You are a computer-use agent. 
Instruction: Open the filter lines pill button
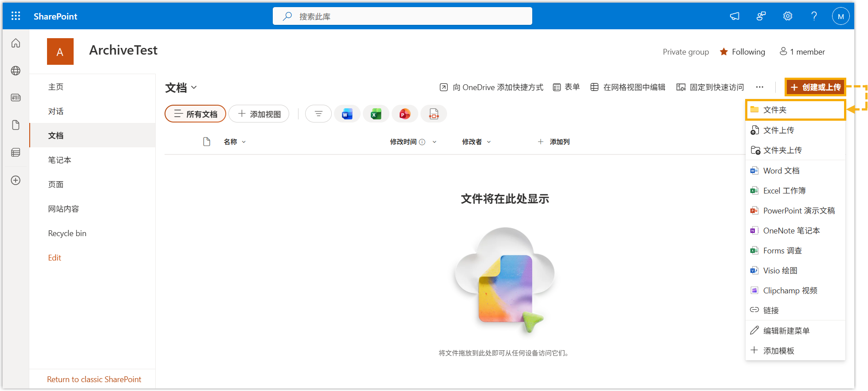click(318, 114)
